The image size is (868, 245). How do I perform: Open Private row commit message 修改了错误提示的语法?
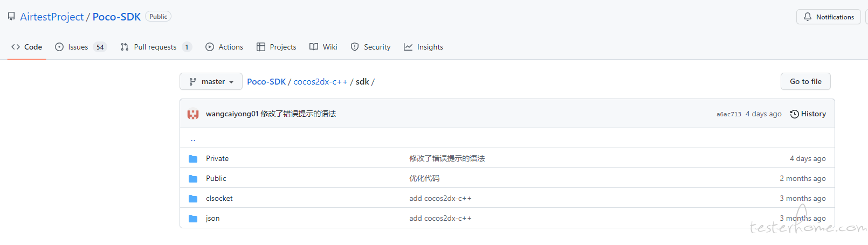447,158
